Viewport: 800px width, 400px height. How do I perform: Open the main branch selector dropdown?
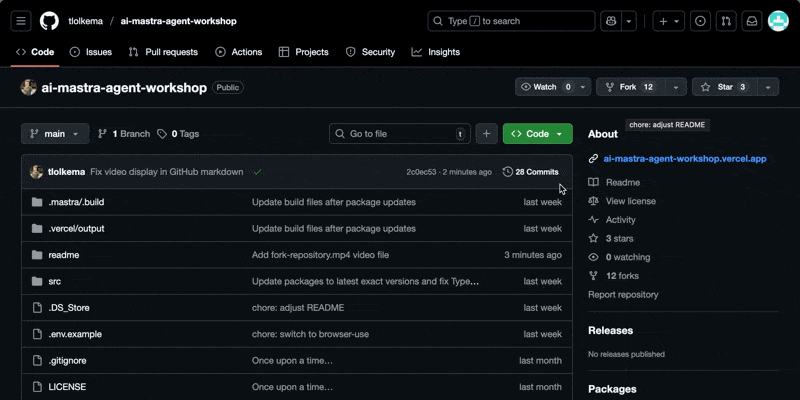[x=55, y=134]
